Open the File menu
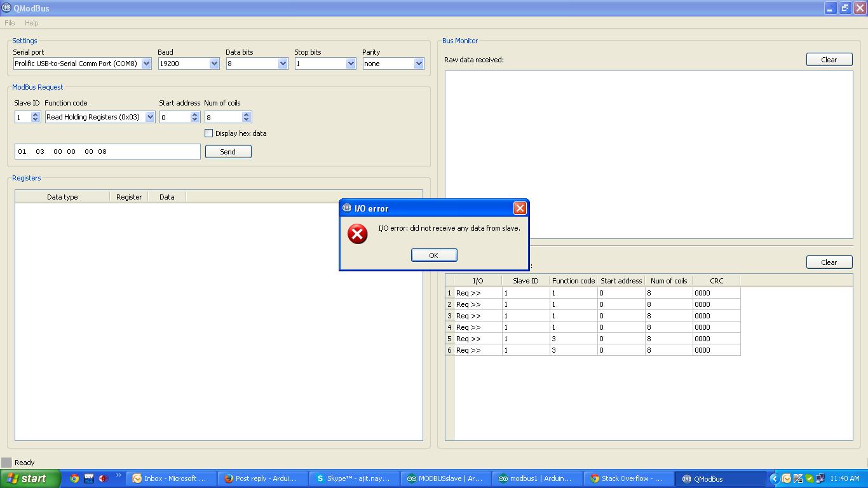Screen dimensions: 868x488 coord(10,22)
